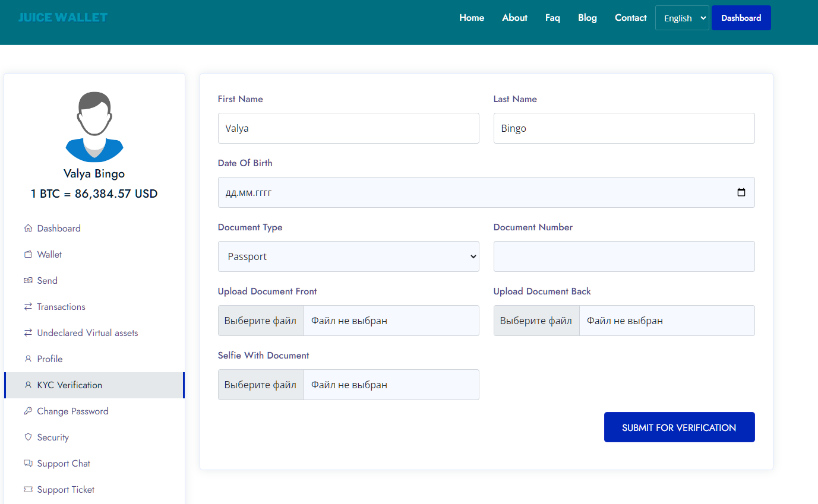Open Transactions in the sidebar

point(61,307)
